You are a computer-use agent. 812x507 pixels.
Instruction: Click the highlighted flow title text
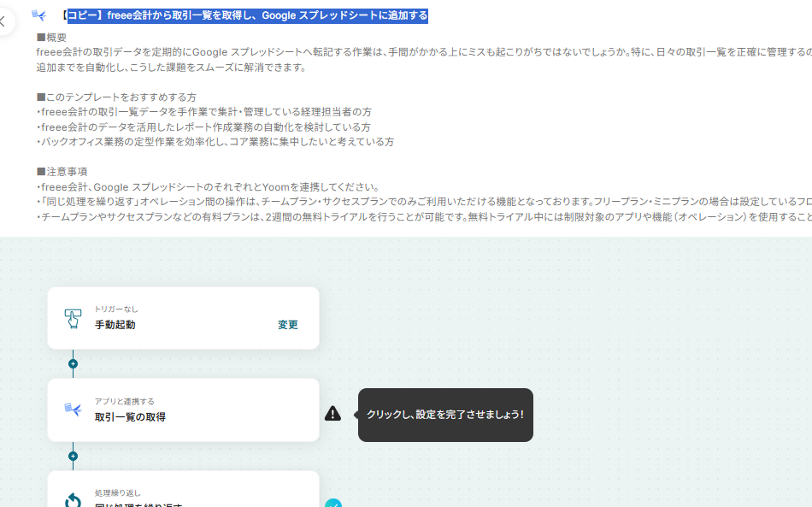pos(248,15)
